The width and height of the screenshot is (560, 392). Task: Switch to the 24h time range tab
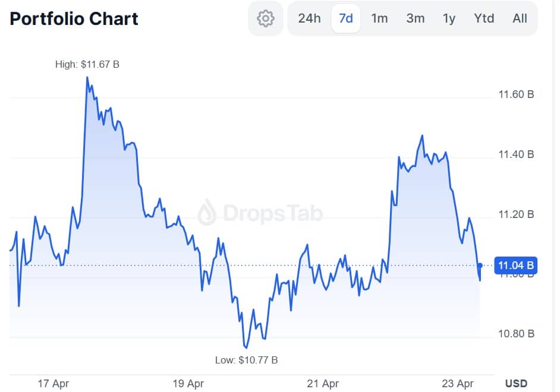coord(310,18)
